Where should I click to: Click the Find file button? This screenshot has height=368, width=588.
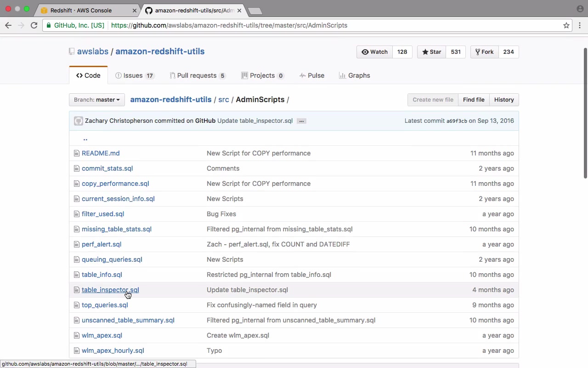[x=474, y=100]
